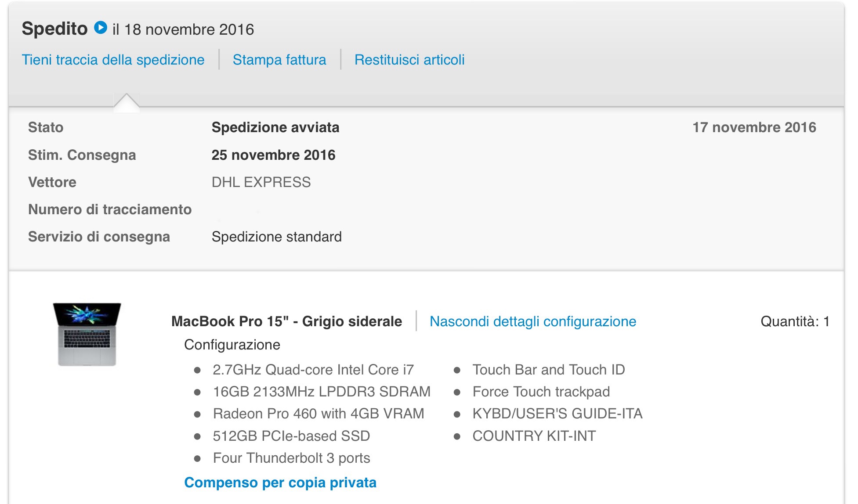Viewport: 858px width, 504px height.
Task: Click the 17 novembre 2016 date
Action: point(754,127)
